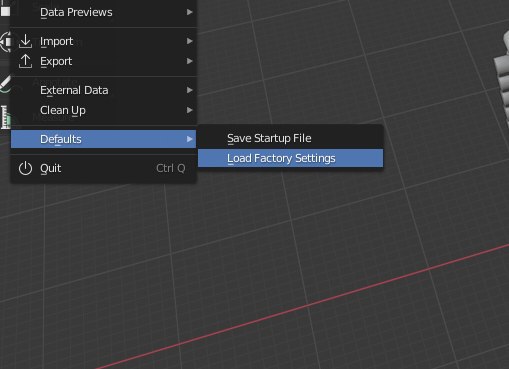Screen dimensions: 509x369
Task: Click the Quit power icon
Action: pos(25,168)
